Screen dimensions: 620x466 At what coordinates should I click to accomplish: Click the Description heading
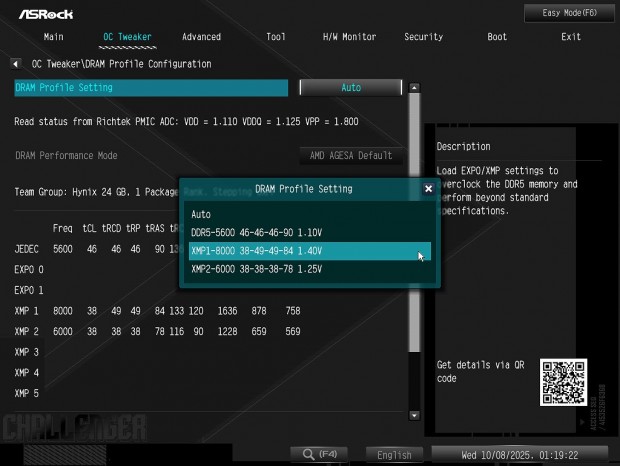(463, 146)
